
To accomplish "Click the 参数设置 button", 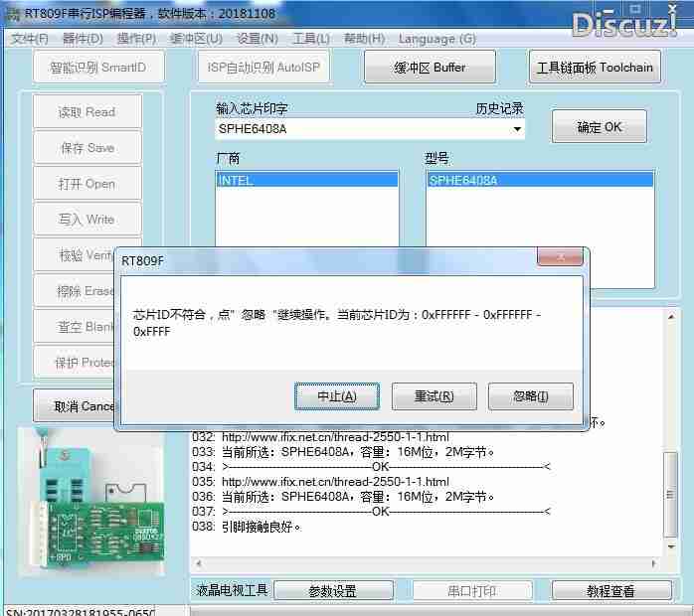I will (x=333, y=590).
